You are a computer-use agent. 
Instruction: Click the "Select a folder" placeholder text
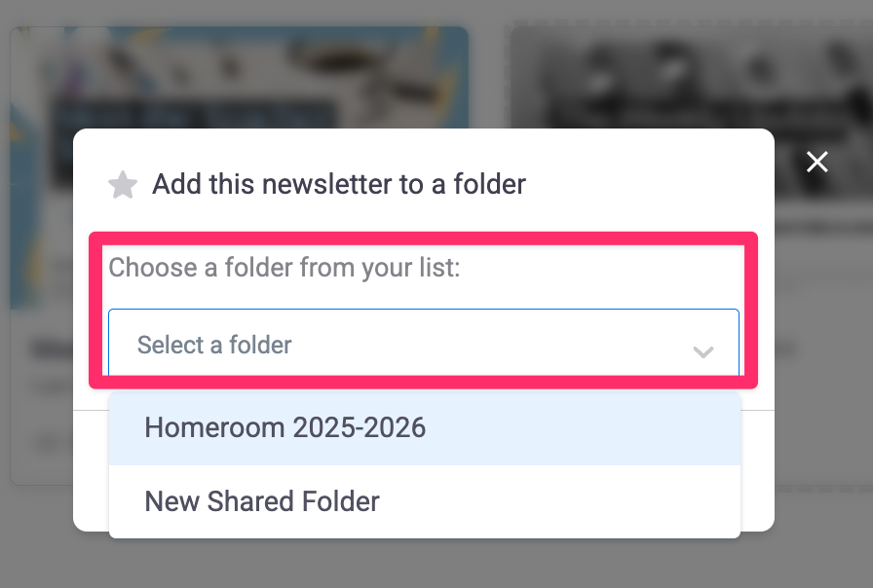pyautogui.click(x=214, y=345)
